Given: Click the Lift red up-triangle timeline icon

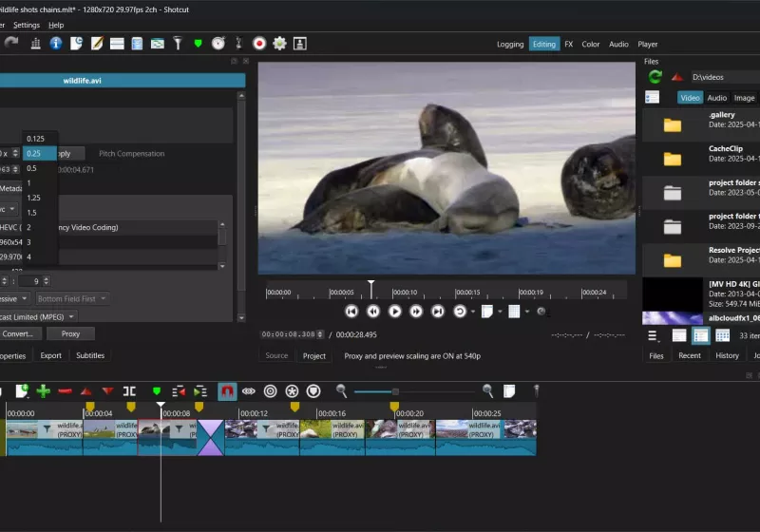Looking at the screenshot, I should pos(86,391).
